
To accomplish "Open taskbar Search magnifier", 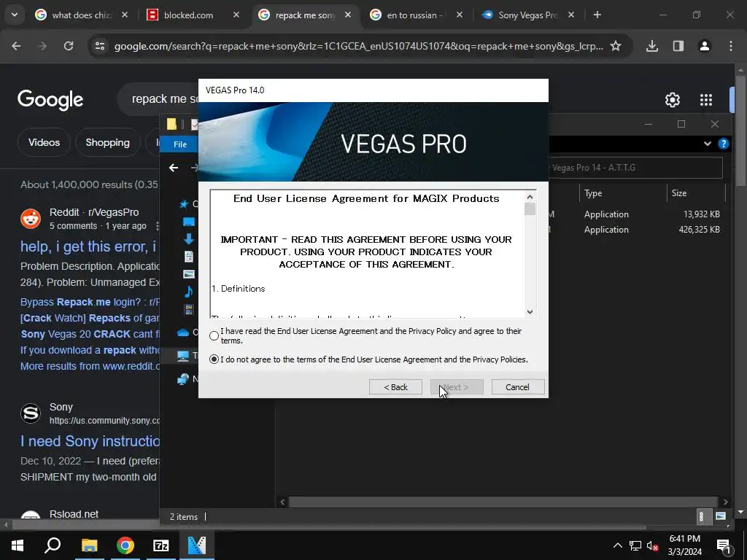I will coord(53,545).
